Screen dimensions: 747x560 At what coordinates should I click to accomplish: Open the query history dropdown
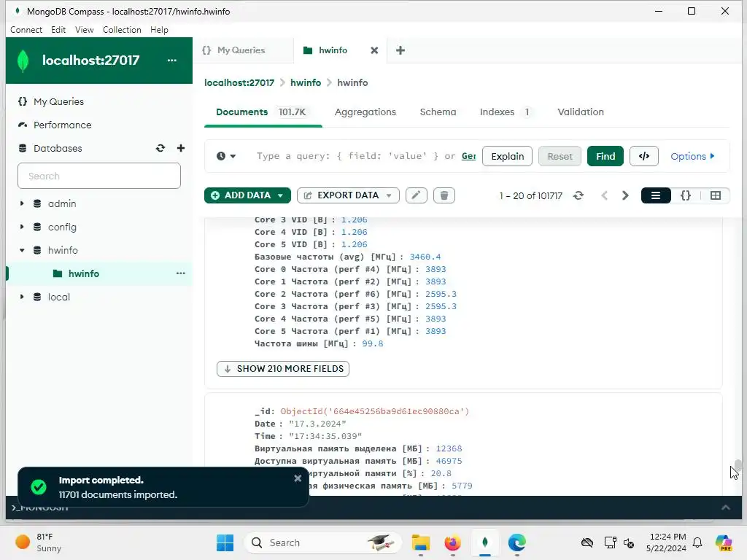tap(226, 156)
